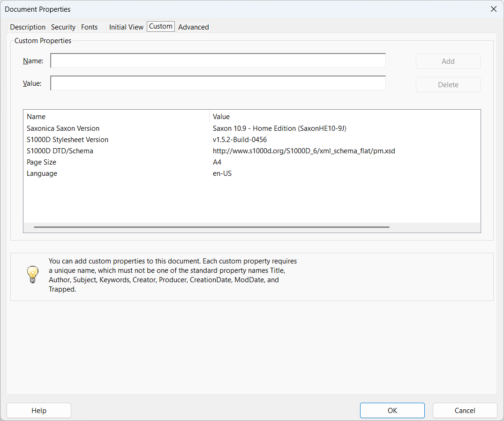Click the horizontal scrollbar of the properties list

(x=211, y=227)
